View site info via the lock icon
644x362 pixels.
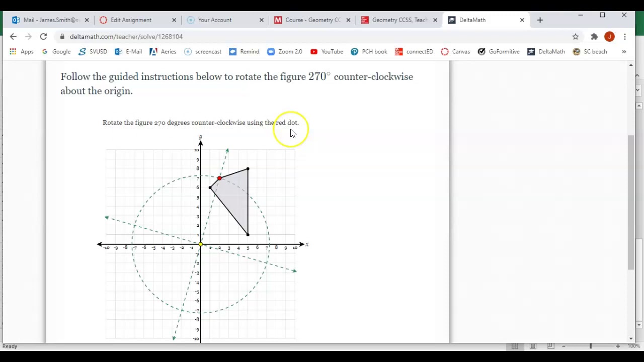62,37
